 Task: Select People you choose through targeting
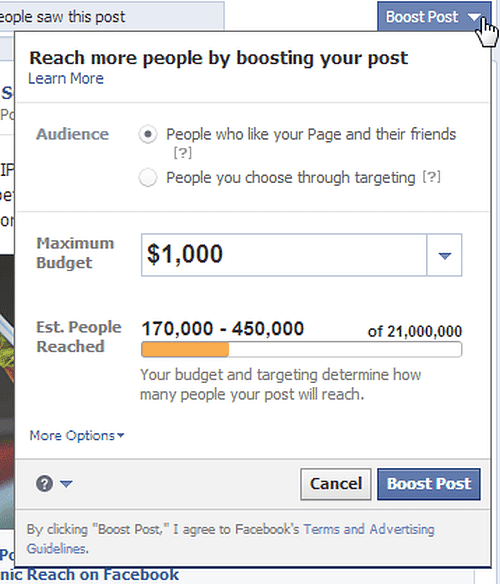point(148,178)
